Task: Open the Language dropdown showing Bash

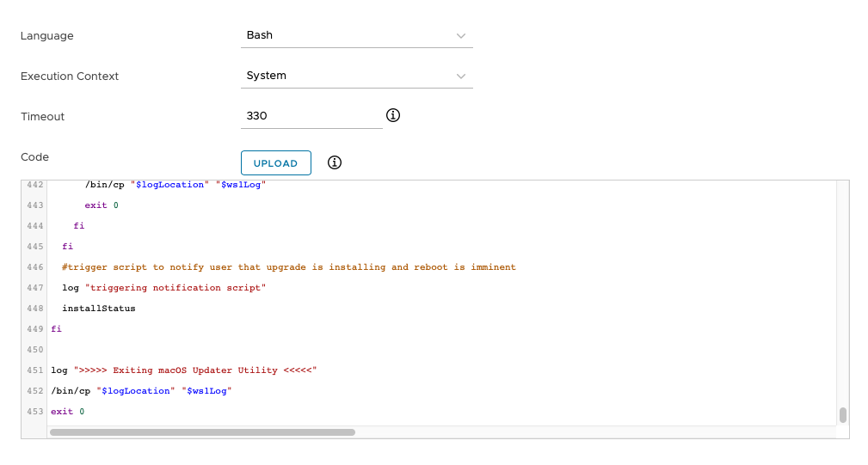Action: (x=356, y=35)
